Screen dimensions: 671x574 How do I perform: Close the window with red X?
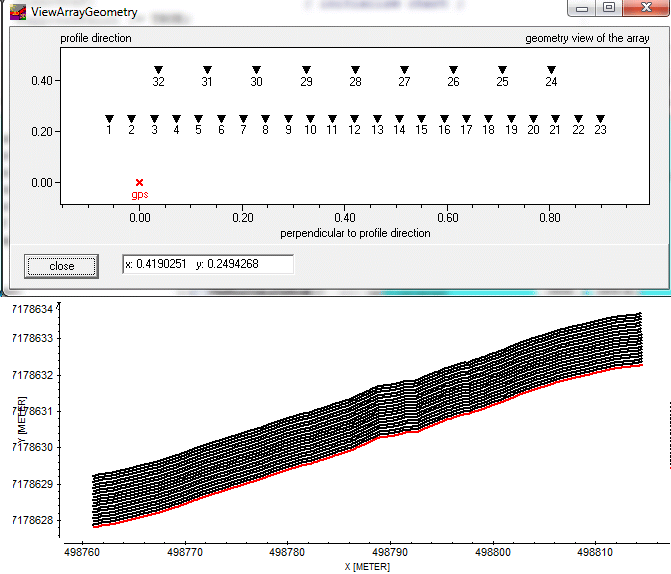coord(645,9)
